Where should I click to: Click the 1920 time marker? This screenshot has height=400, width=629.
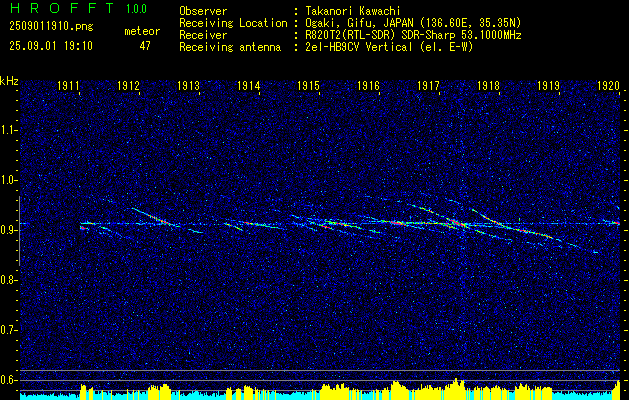[609, 85]
